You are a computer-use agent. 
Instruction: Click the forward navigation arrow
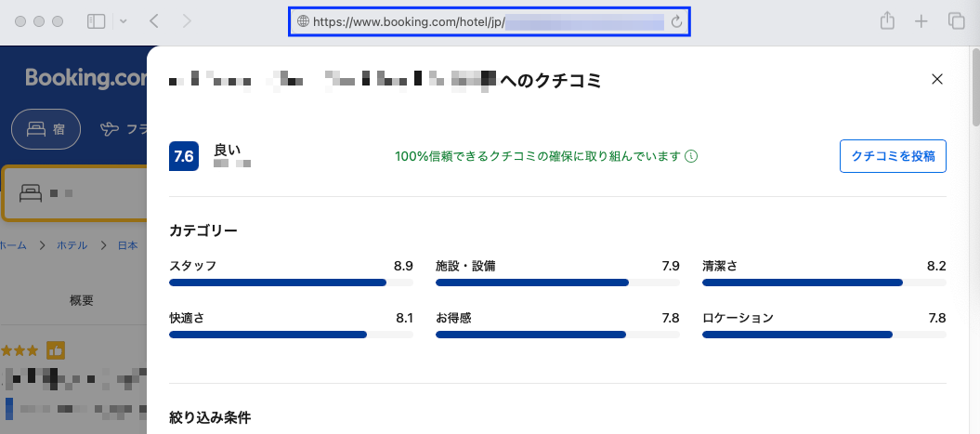coord(187,21)
